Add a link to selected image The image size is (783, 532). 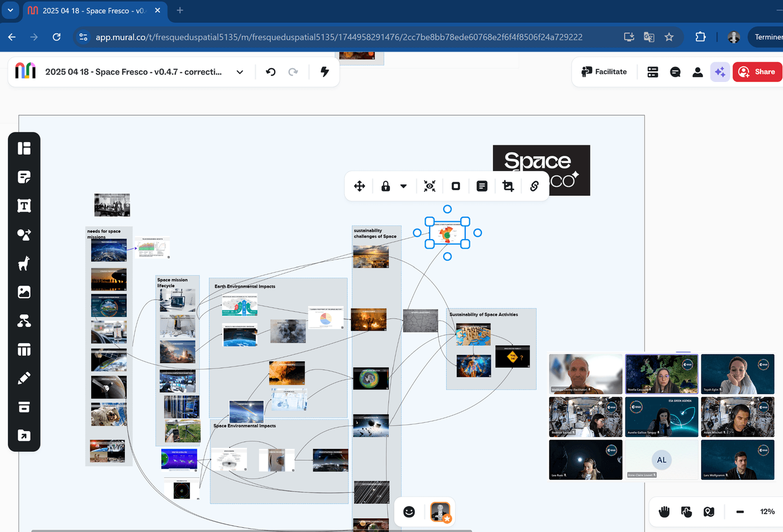[x=534, y=186]
